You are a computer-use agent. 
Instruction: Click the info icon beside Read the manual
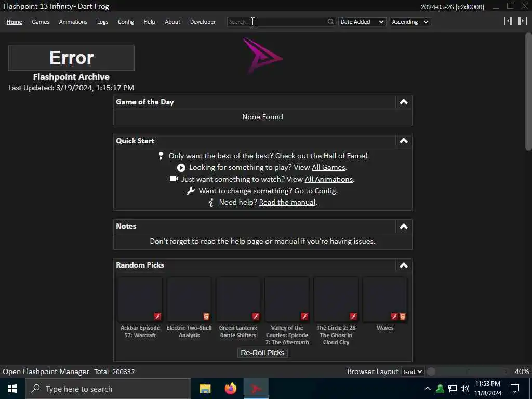(x=211, y=203)
